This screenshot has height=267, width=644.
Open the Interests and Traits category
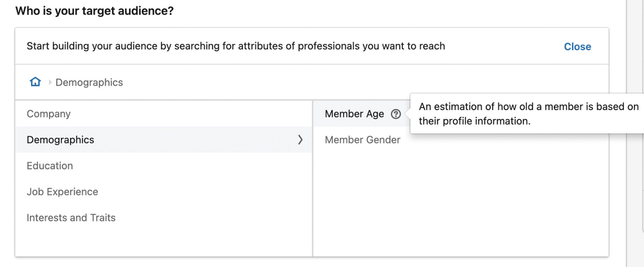point(71,217)
